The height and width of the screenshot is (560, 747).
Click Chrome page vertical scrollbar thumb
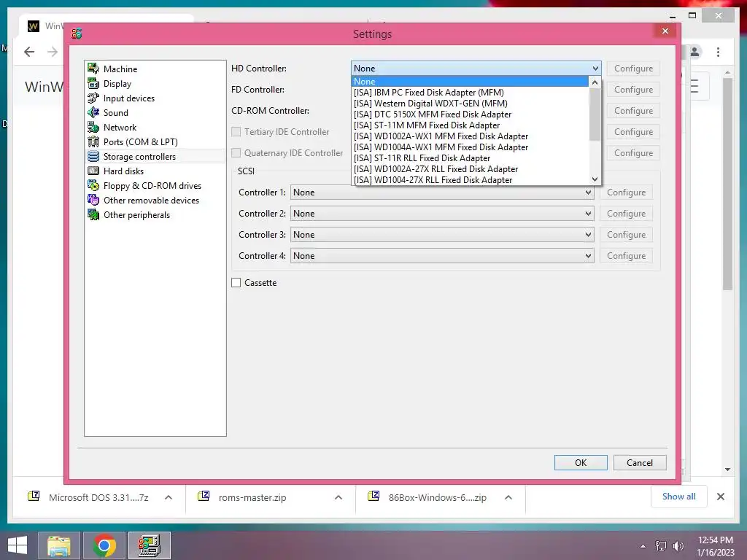727,183
